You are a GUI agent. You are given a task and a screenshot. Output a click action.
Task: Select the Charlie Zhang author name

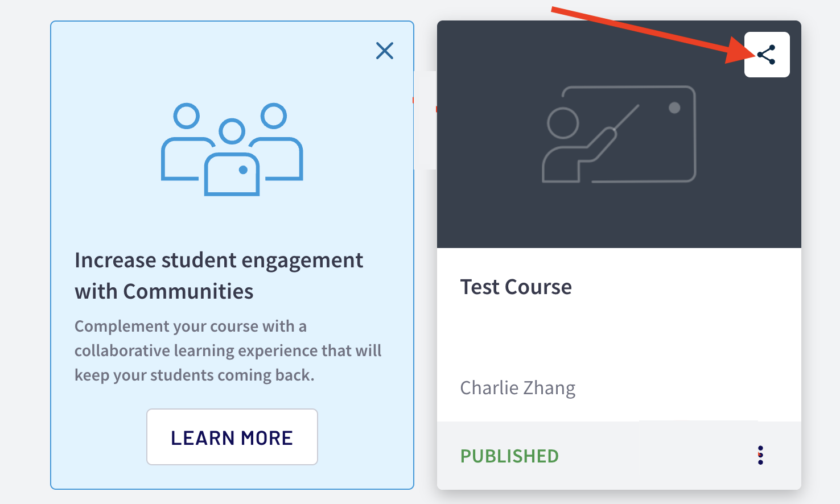coord(517,388)
